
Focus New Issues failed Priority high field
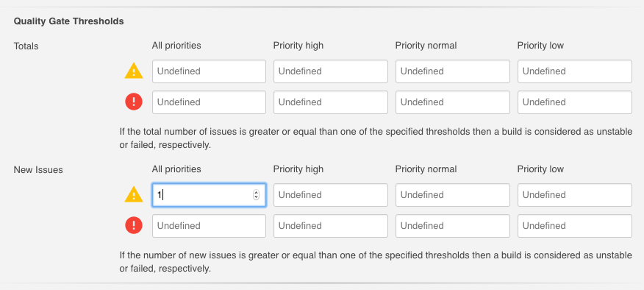(331, 226)
